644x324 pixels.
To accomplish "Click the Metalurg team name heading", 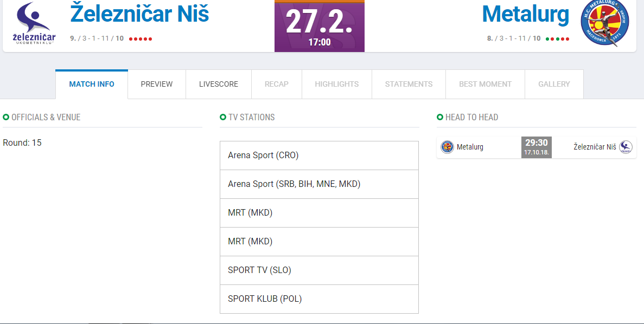I will (x=526, y=14).
